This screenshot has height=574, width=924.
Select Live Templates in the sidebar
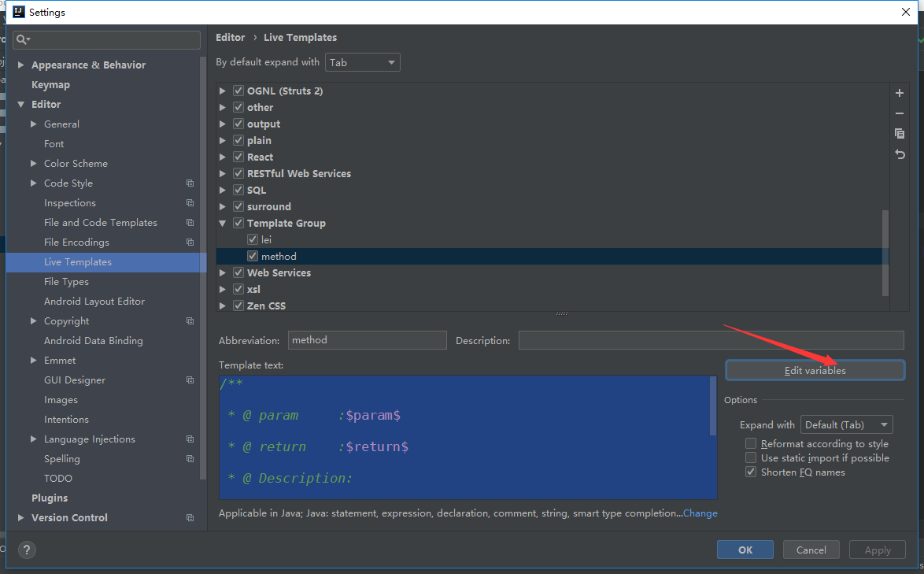pyautogui.click(x=106, y=262)
